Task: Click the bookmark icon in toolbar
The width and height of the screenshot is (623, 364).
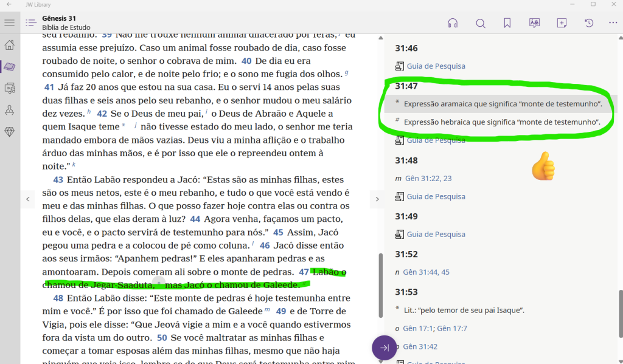Action: 507,23
